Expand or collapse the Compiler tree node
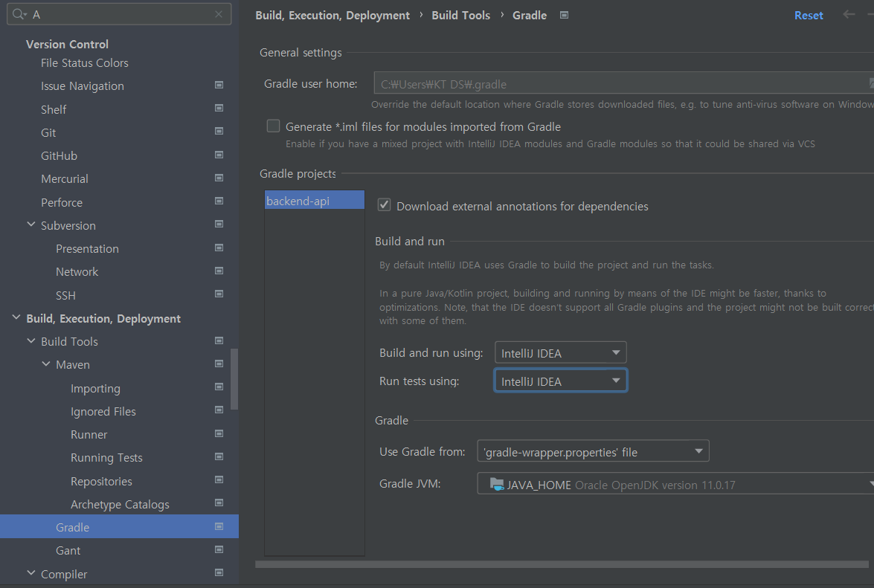This screenshot has width=874, height=588. 30,573
